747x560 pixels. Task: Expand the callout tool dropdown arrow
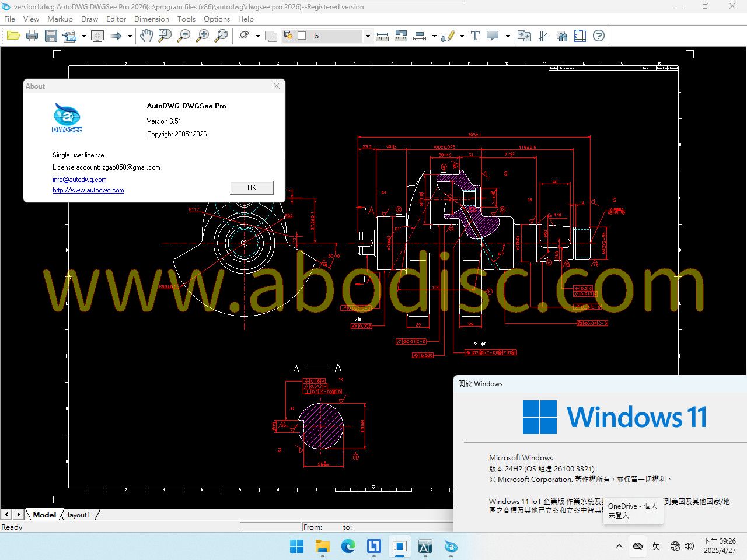click(x=508, y=36)
